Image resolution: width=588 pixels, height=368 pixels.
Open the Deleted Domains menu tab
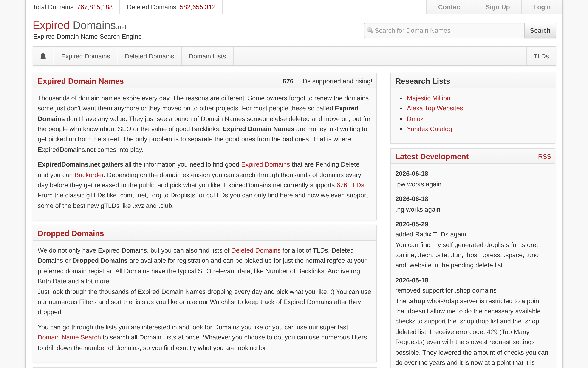coord(150,56)
